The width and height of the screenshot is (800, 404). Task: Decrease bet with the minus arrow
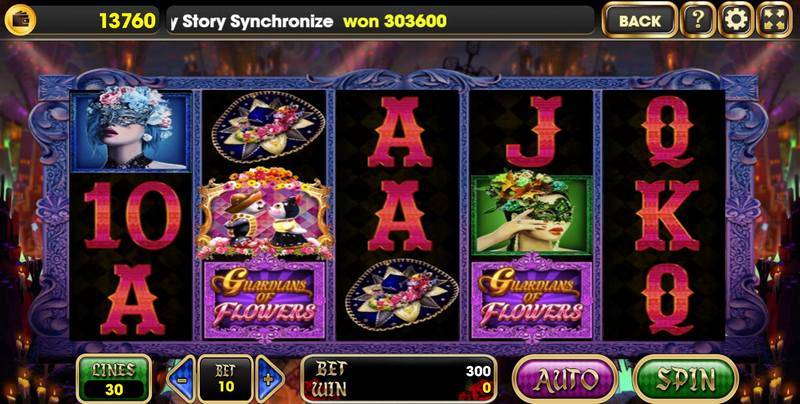(182, 380)
